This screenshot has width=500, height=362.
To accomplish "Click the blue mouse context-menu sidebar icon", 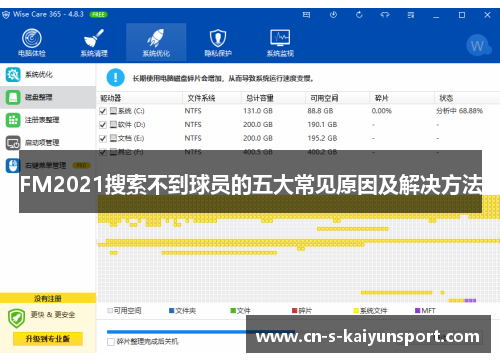I will tap(13, 165).
